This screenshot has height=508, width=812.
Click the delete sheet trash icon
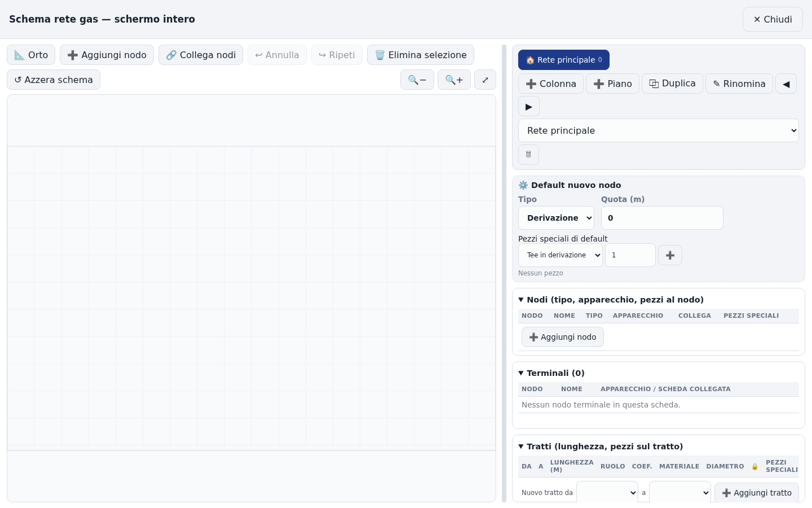coord(528,155)
